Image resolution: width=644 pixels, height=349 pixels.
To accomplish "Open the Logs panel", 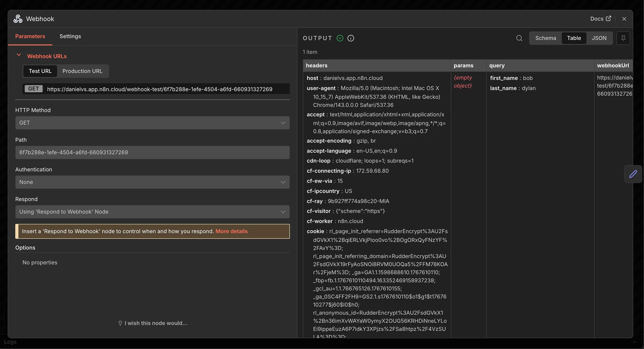I will click(x=10, y=342).
